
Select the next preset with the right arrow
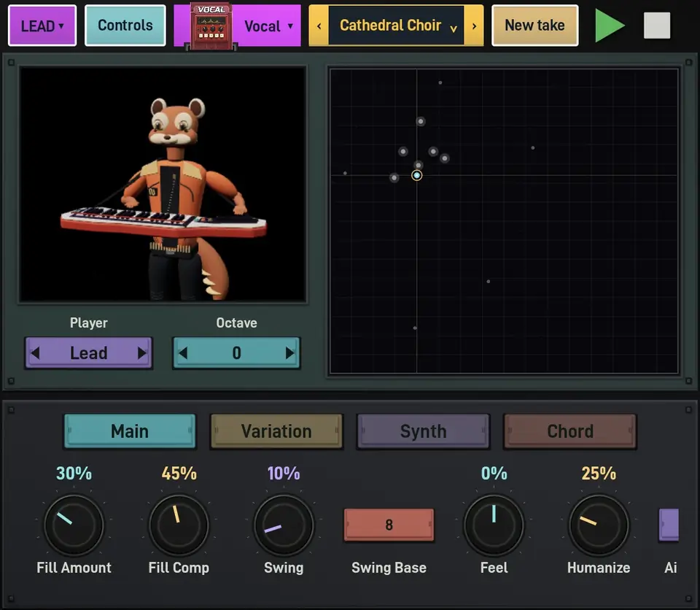click(x=474, y=26)
